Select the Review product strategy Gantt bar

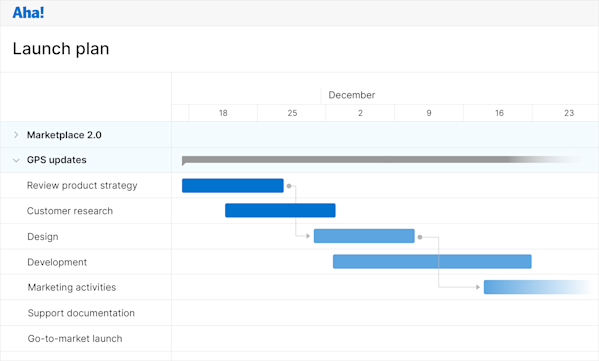(x=233, y=186)
